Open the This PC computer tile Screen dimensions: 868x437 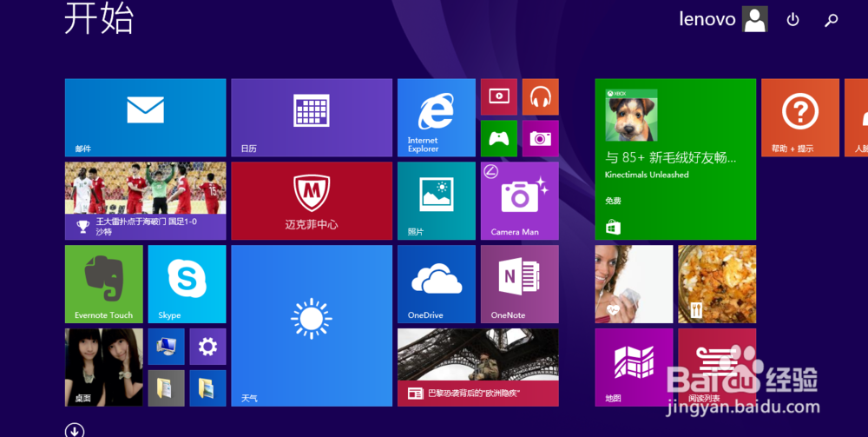pos(166,347)
